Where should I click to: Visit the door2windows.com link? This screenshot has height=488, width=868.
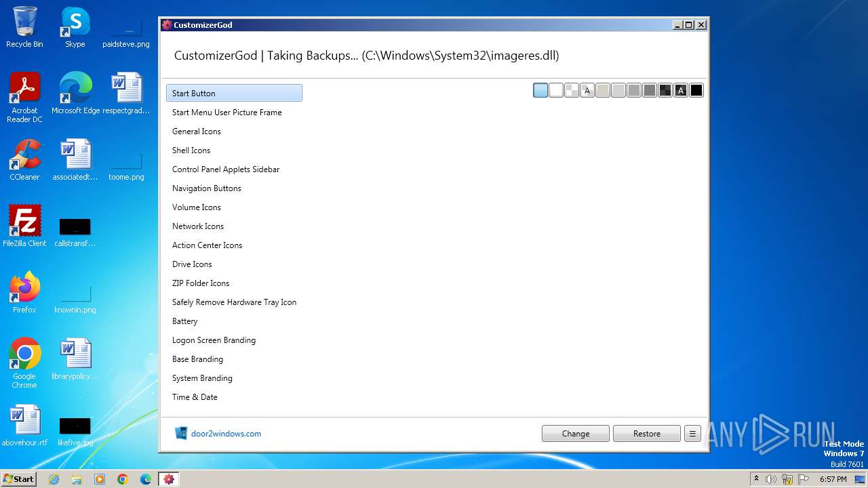click(226, 434)
